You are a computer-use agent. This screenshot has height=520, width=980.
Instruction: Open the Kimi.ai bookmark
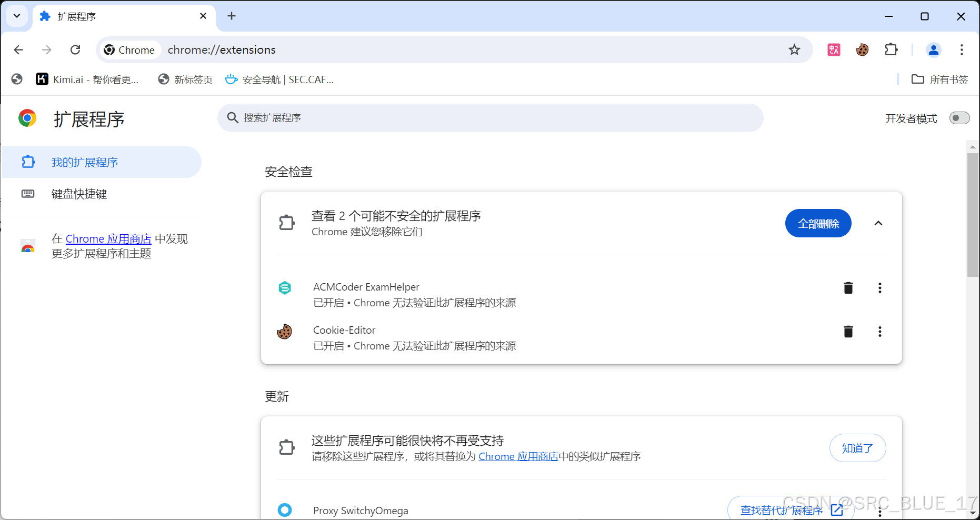click(x=87, y=79)
